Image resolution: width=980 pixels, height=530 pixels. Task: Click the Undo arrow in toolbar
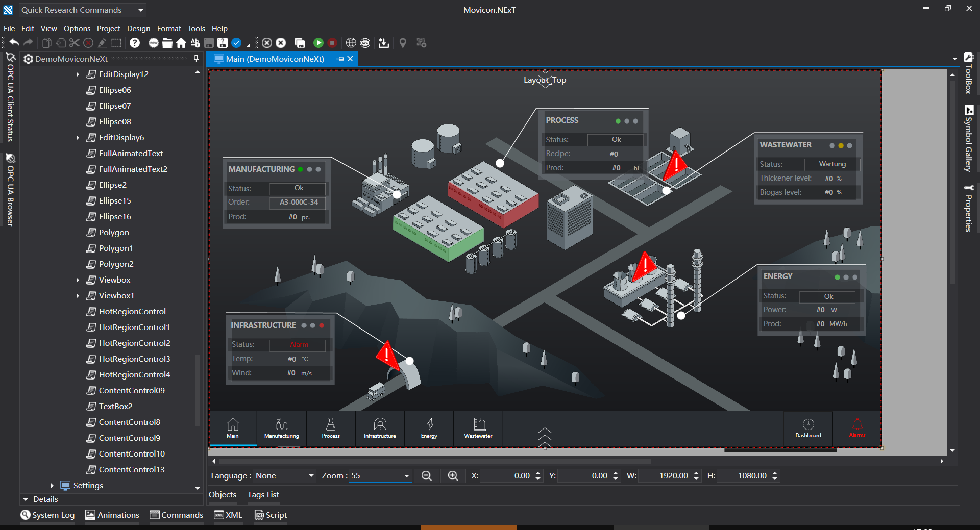tap(14, 43)
